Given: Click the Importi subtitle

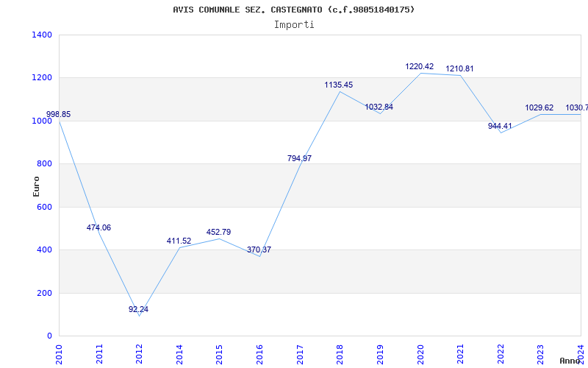Looking at the screenshot, I should (294, 25).
